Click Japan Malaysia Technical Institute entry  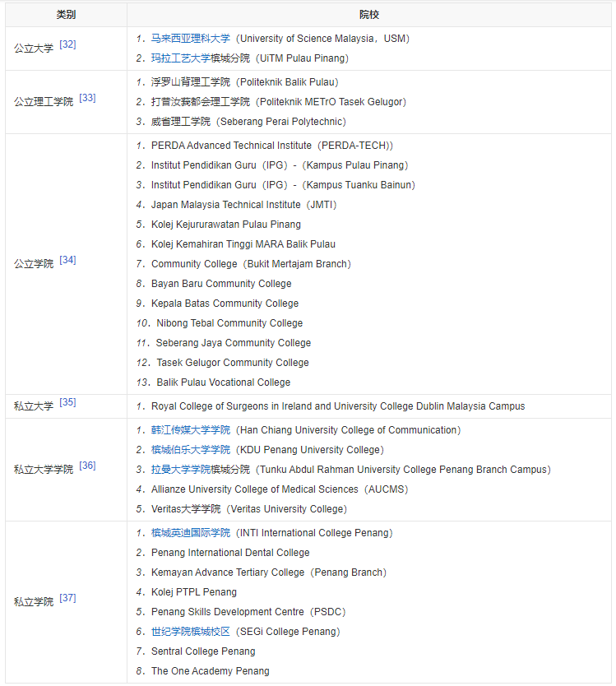point(243,205)
